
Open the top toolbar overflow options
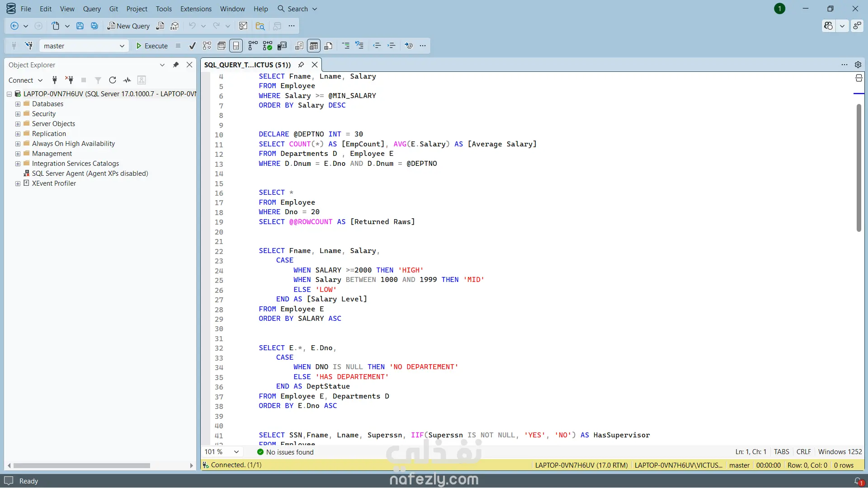click(292, 26)
